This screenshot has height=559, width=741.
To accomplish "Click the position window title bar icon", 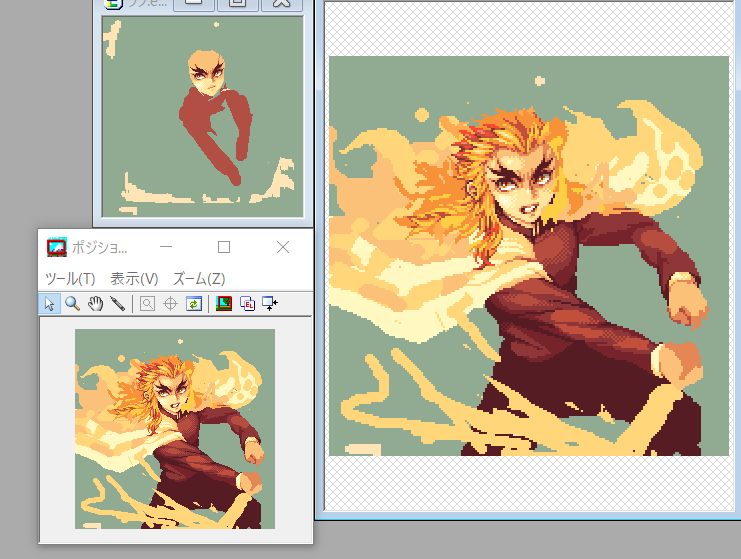I will click(x=57, y=247).
